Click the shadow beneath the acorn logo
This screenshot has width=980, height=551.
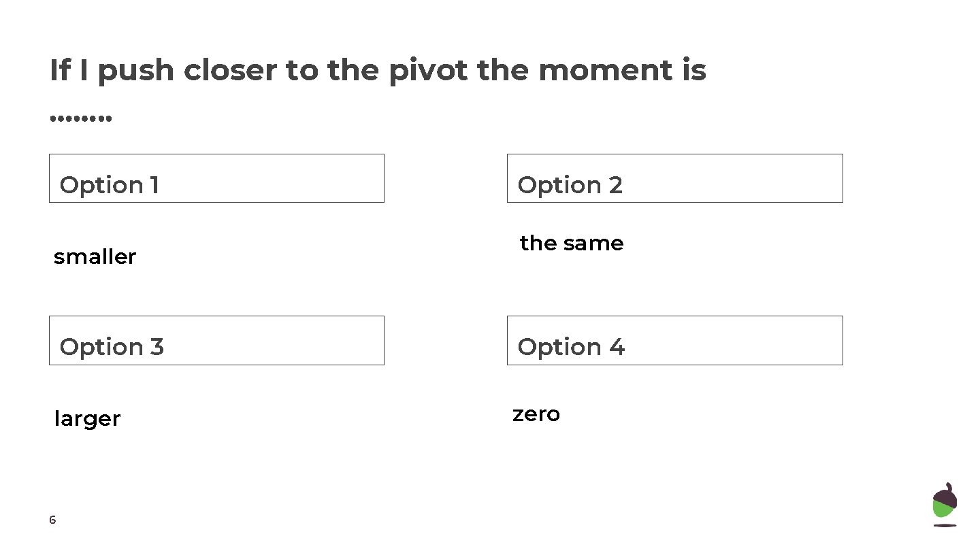click(944, 525)
